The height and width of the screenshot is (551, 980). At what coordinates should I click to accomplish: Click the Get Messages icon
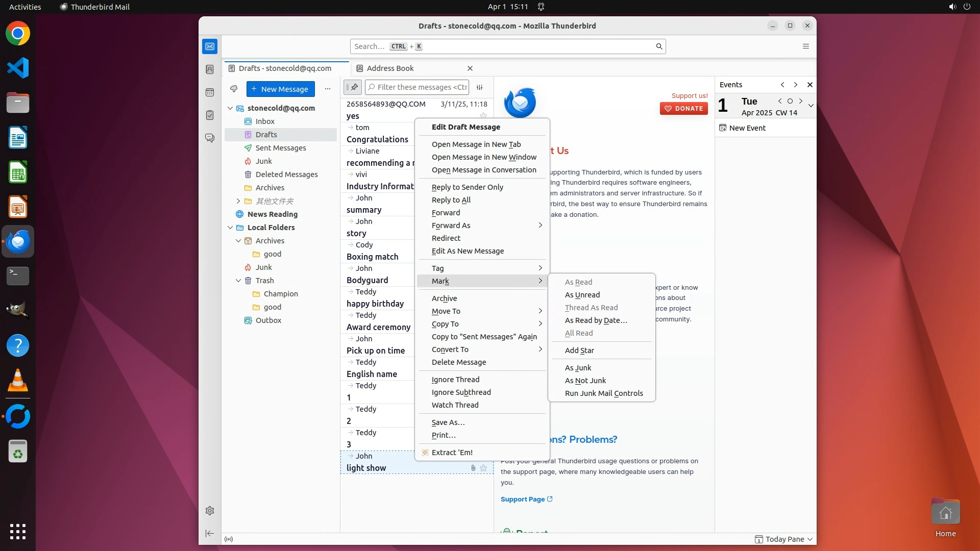coord(234,89)
